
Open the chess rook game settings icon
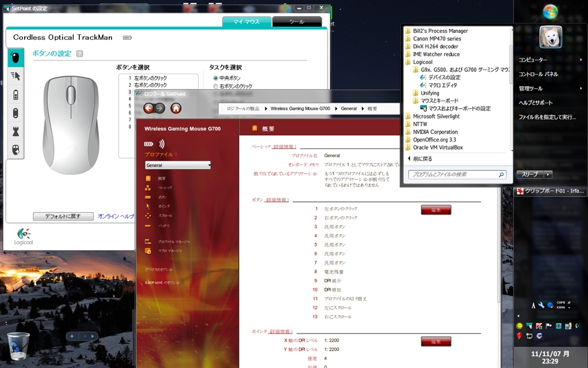point(16,132)
